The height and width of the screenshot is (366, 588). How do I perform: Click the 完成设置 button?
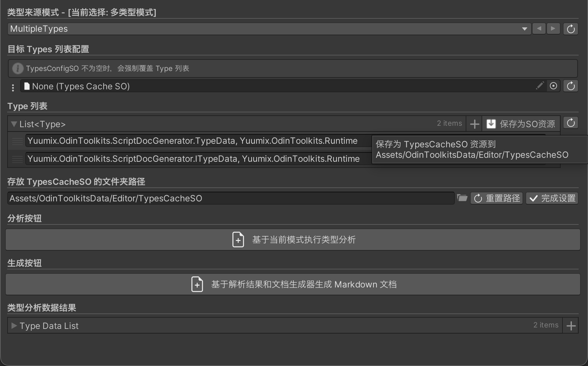point(552,198)
